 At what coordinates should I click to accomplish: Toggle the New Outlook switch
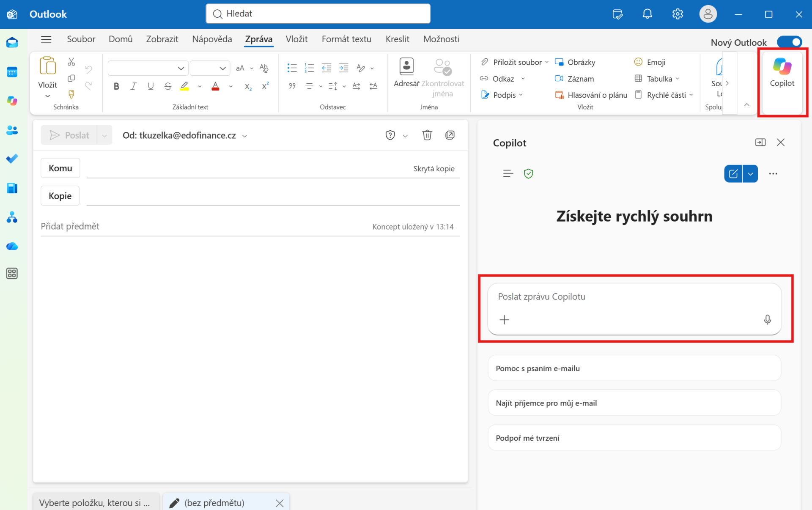tap(789, 42)
